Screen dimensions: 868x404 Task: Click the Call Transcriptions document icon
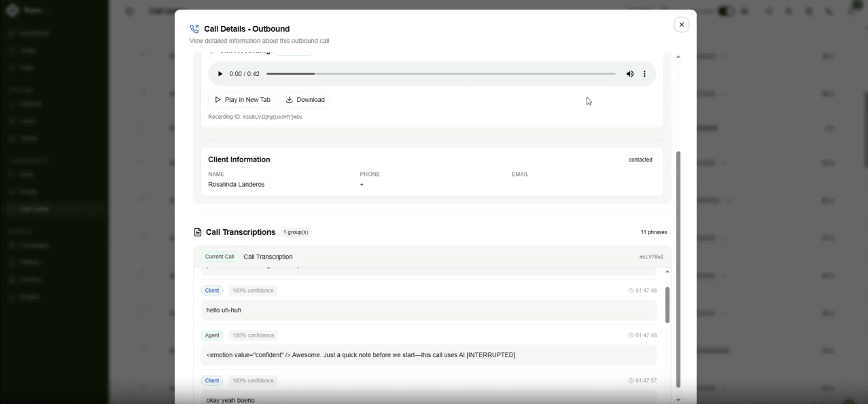pyautogui.click(x=198, y=232)
